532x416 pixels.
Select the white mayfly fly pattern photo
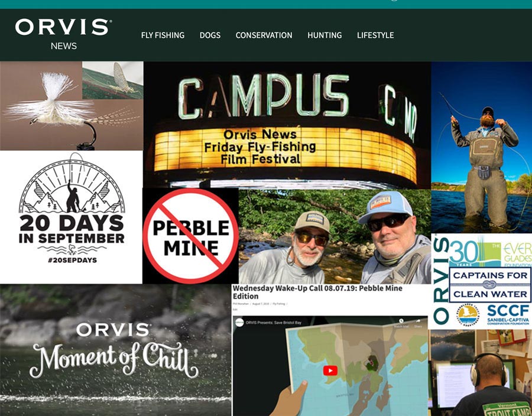pos(72,106)
